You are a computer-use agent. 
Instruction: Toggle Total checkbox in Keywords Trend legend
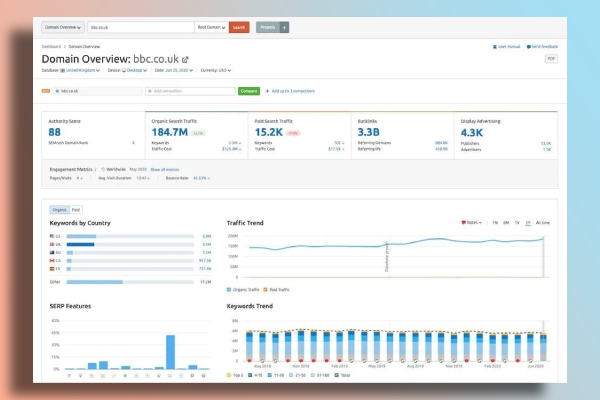coord(337,375)
